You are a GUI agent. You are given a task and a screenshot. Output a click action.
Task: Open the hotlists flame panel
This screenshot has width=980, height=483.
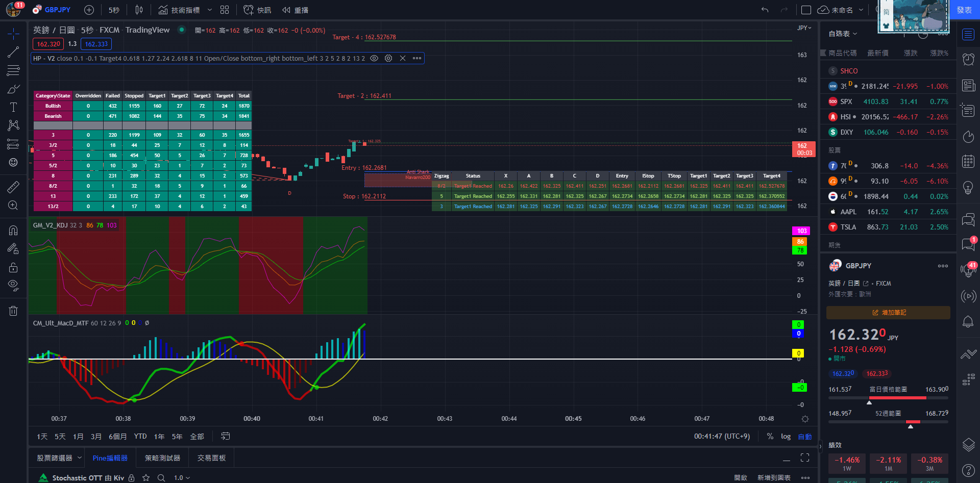968,137
